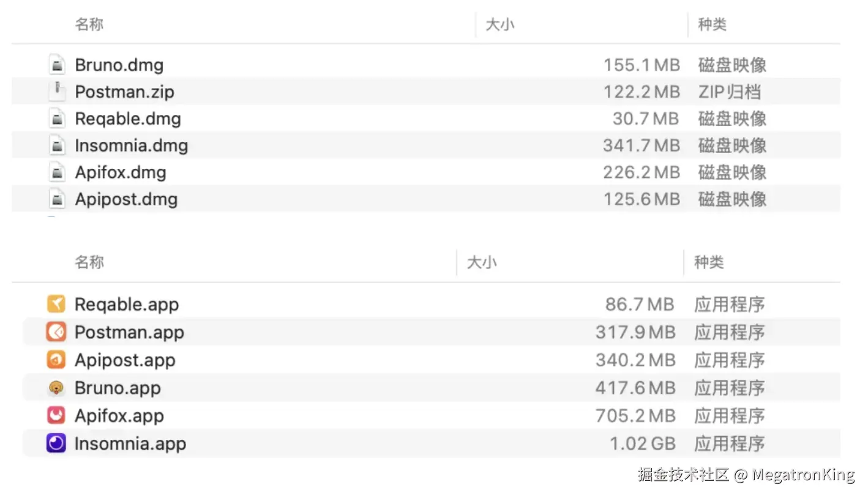Click the Postman.zip archive icon

(57, 92)
